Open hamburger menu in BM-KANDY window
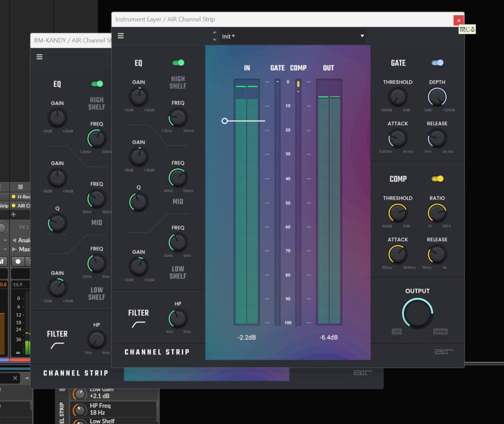 point(39,57)
